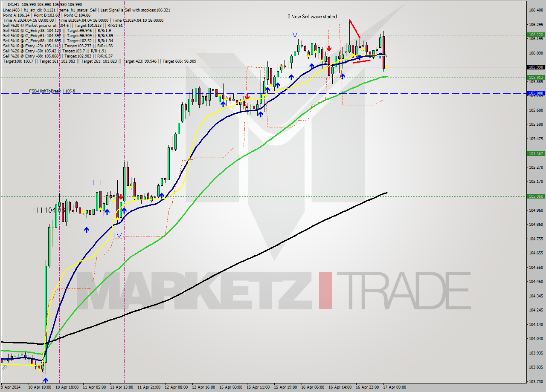Click the green 105.367 price tag
The width and height of the screenshot is (546, 392).
(536, 154)
